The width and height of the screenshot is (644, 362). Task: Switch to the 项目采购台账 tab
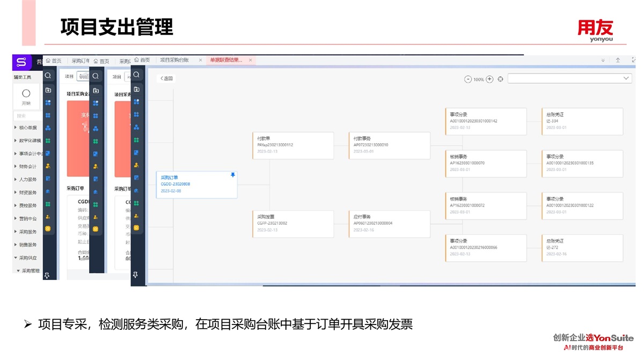click(x=174, y=60)
